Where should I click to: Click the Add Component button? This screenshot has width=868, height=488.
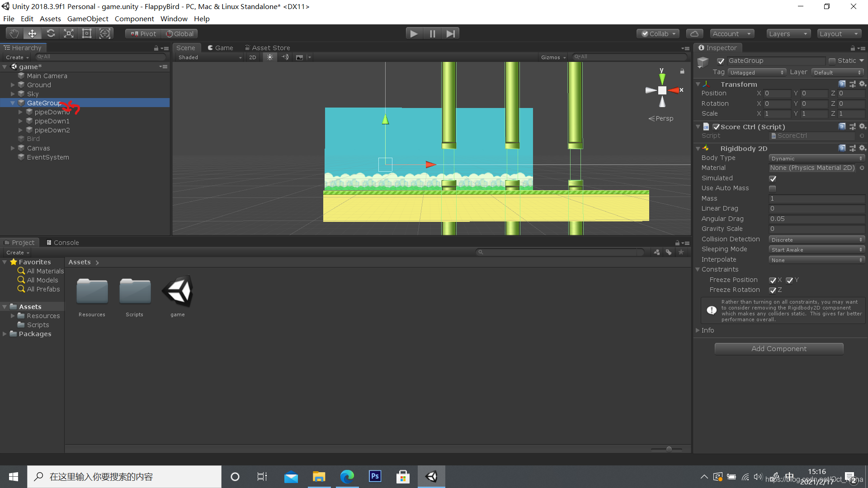(x=778, y=349)
